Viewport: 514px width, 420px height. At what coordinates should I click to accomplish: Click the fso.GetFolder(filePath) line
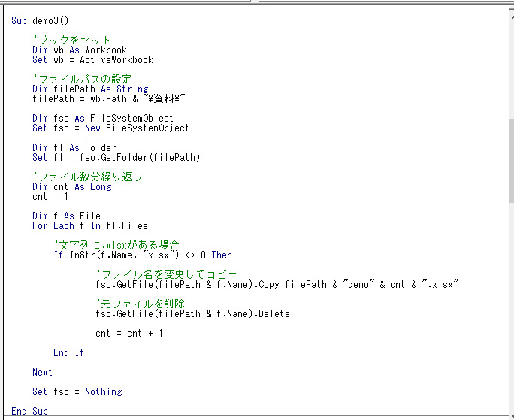pyautogui.click(x=116, y=157)
